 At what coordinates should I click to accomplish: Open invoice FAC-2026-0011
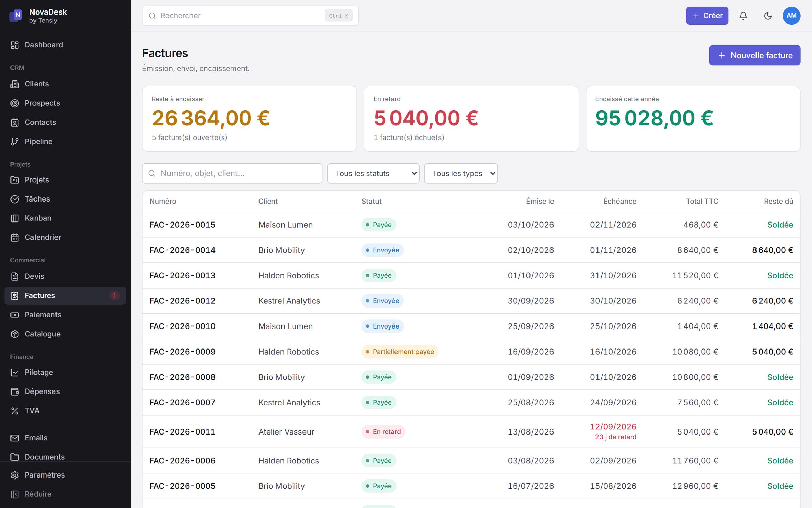pos(182,432)
